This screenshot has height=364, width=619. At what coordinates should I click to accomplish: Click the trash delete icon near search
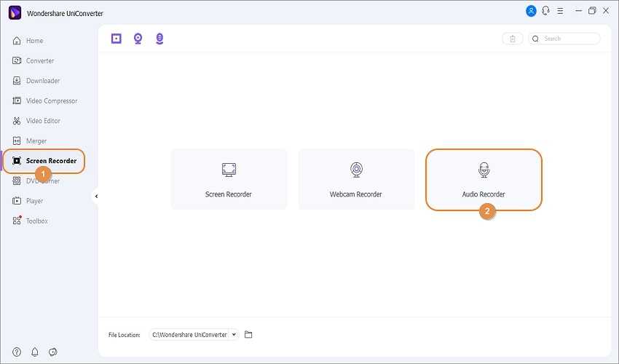[x=513, y=39]
